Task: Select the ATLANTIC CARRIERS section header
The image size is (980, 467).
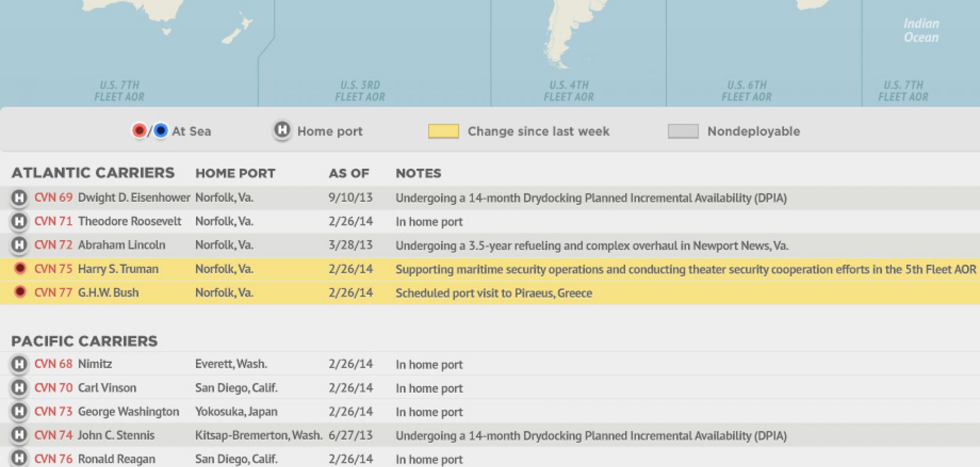Action: click(x=94, y=173)
